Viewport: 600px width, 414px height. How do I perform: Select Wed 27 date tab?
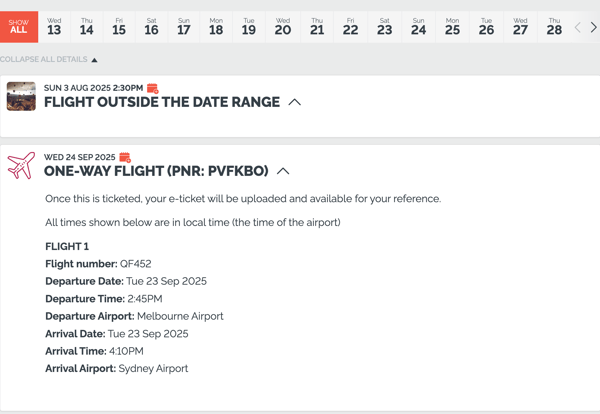coord(520,27)
